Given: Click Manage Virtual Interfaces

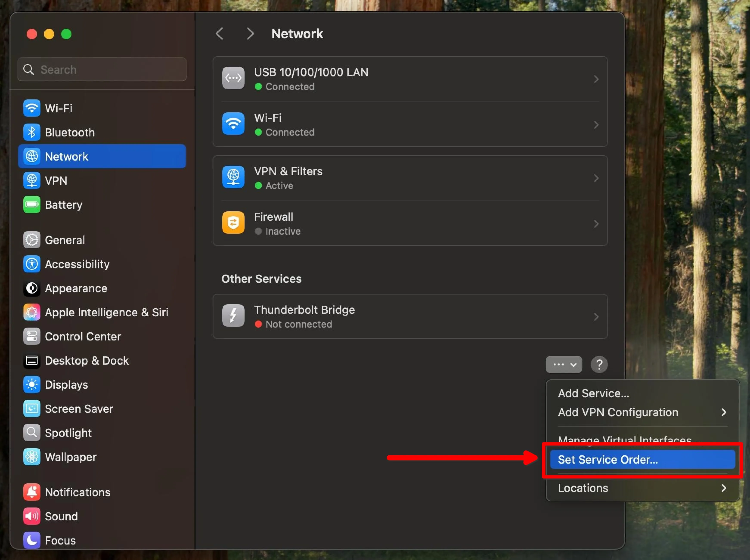Looking at the screenshot, I should pyautogui.click(x=625, y=440).
